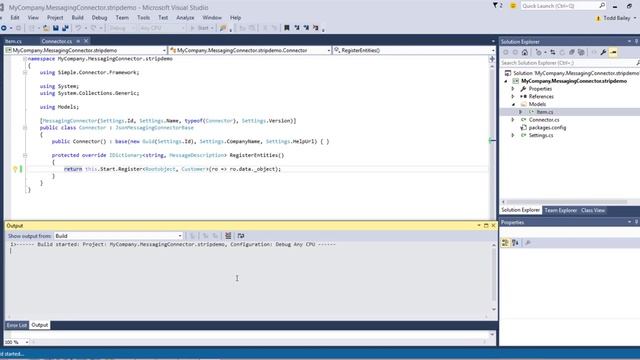Screen dimensions: 640x360
Task: Toggle word wrap in Output window
Action: pyautogui.click(x=241, y=236)
